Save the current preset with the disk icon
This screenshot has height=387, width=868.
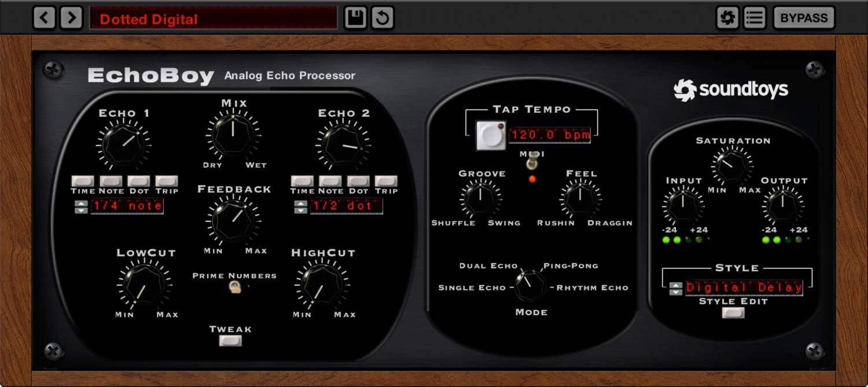(355, 17)
